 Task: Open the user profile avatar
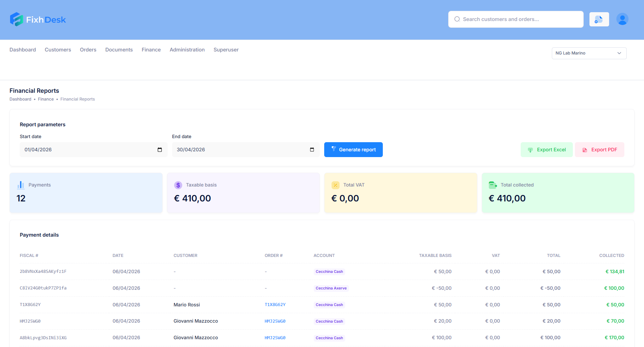tap(622, 19)
